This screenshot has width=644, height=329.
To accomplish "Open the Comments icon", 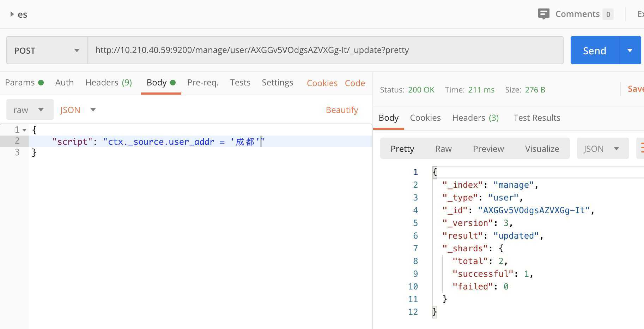I will click(x=543, y=14).
